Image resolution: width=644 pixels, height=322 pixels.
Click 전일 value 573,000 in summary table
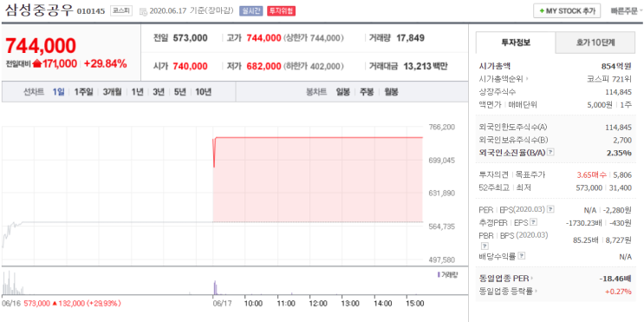coord(190,38)
